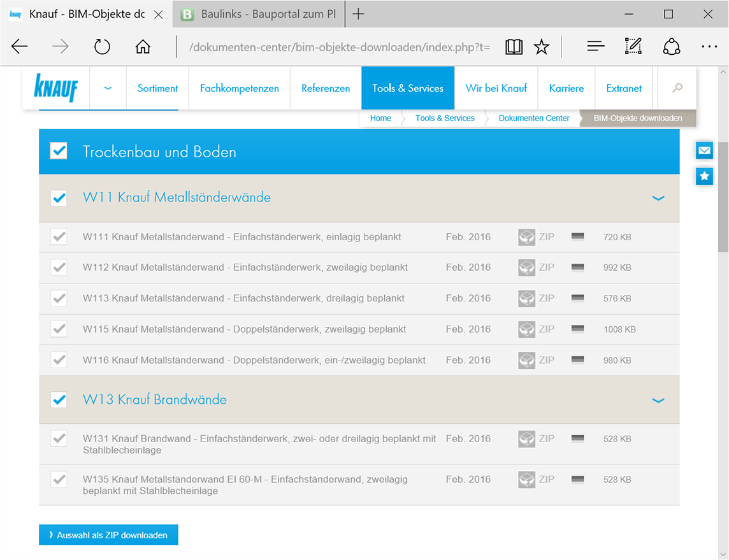
Task: Click German flag icon in W111 row
Action: (577, 236)
